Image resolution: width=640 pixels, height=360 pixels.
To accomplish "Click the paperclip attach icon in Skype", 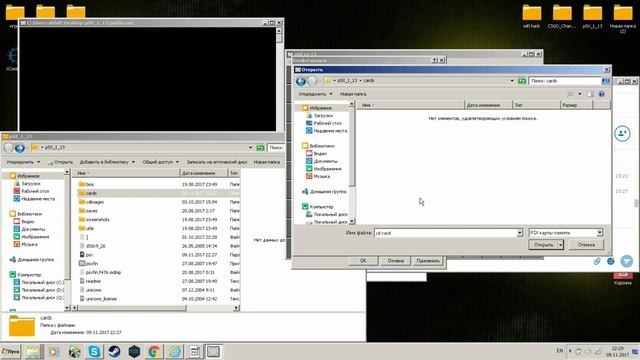I will coord(597,261).
